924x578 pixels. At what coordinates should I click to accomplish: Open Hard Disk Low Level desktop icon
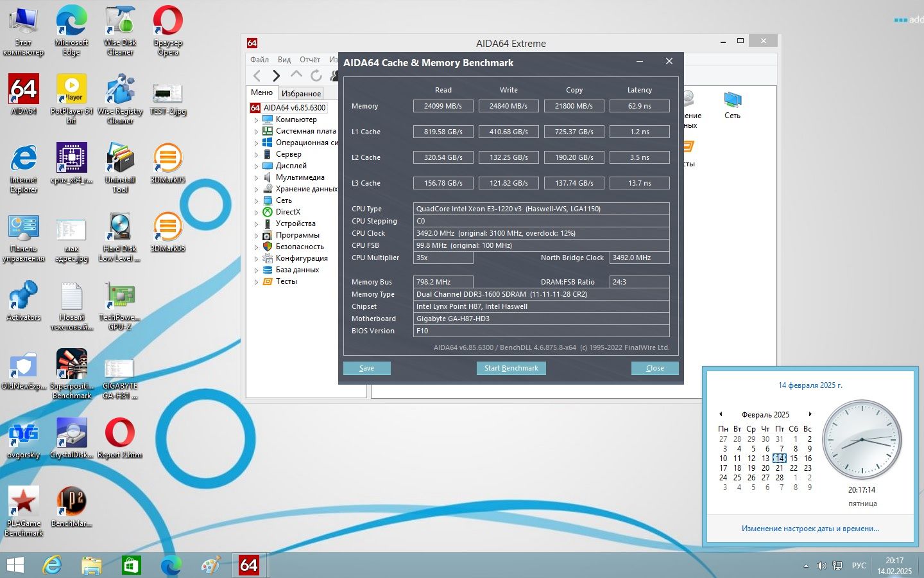(120, 236)
